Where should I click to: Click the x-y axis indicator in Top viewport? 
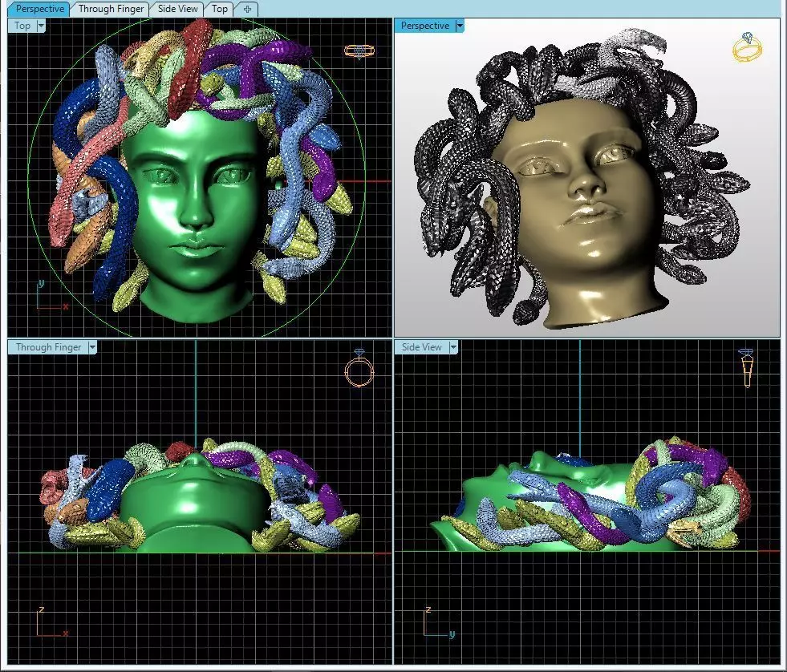52,295
